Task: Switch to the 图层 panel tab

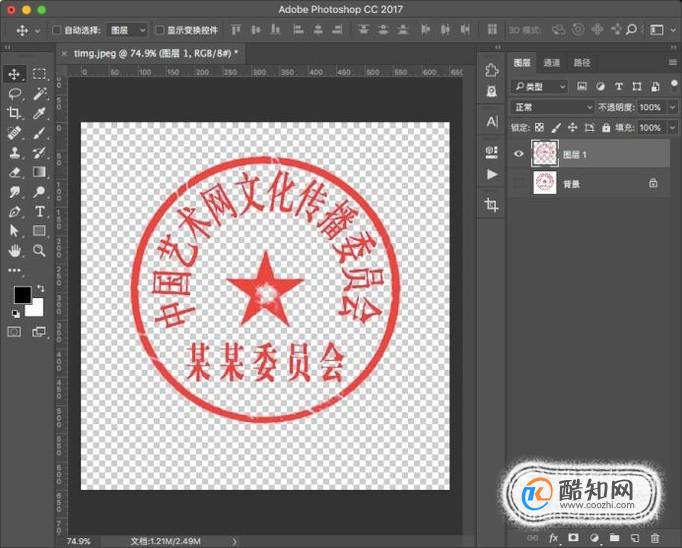Action: coord(522,63)
